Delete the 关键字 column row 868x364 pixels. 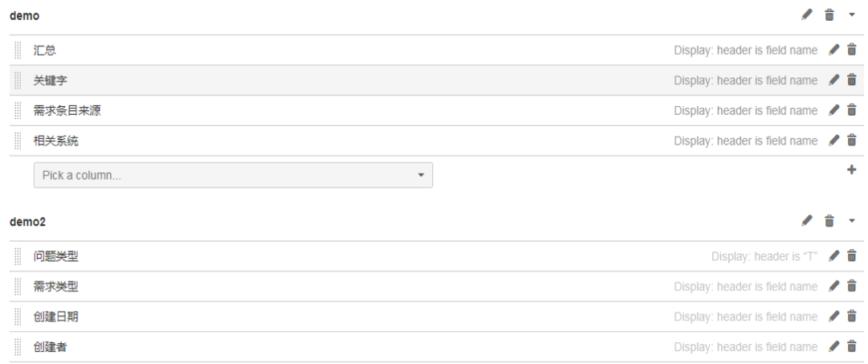[x=852, y=80]
